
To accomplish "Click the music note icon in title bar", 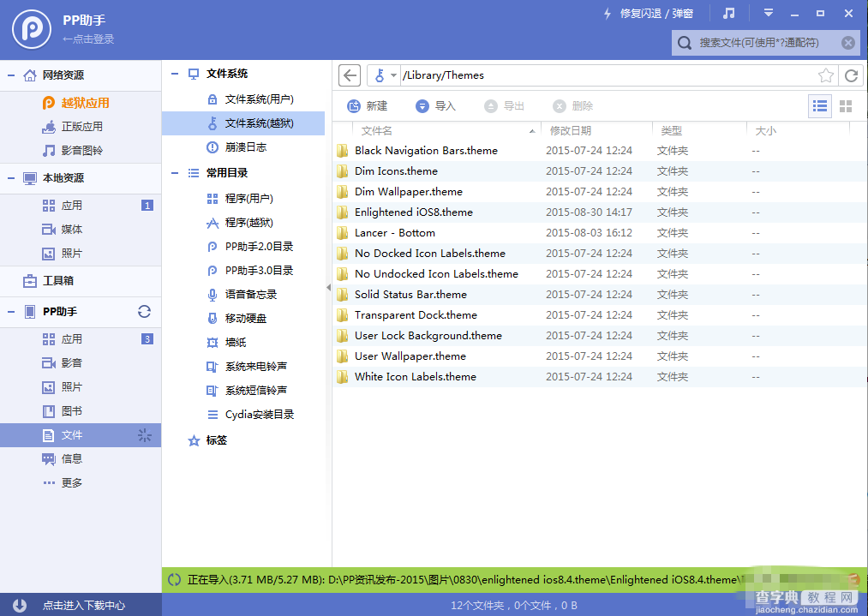I will pos(729,14).
